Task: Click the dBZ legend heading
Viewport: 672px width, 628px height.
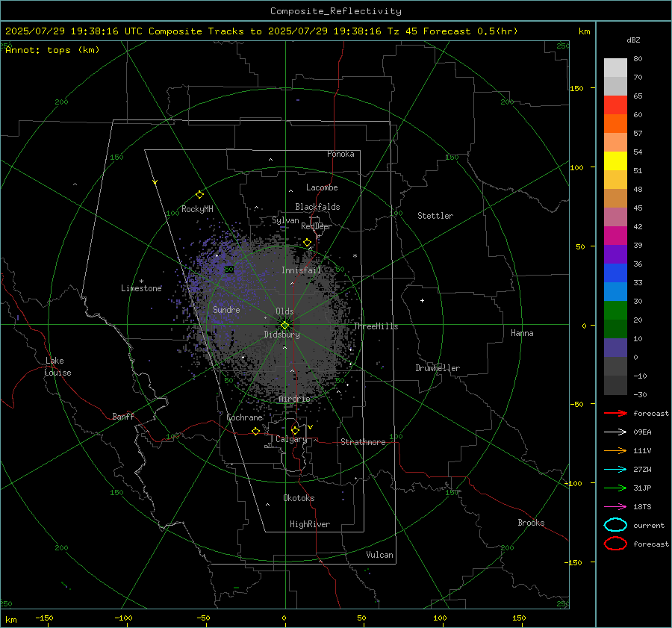Action: (633, 40)
